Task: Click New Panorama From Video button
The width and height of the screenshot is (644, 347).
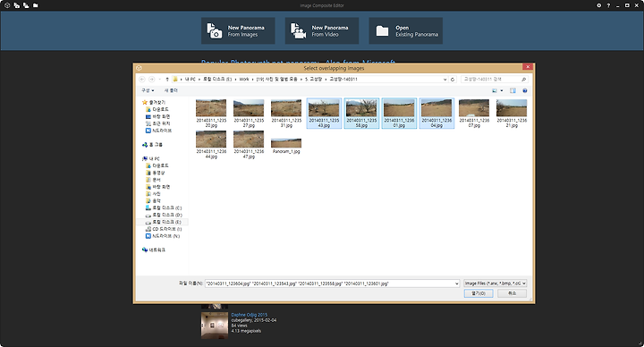Action: (322, 30)
